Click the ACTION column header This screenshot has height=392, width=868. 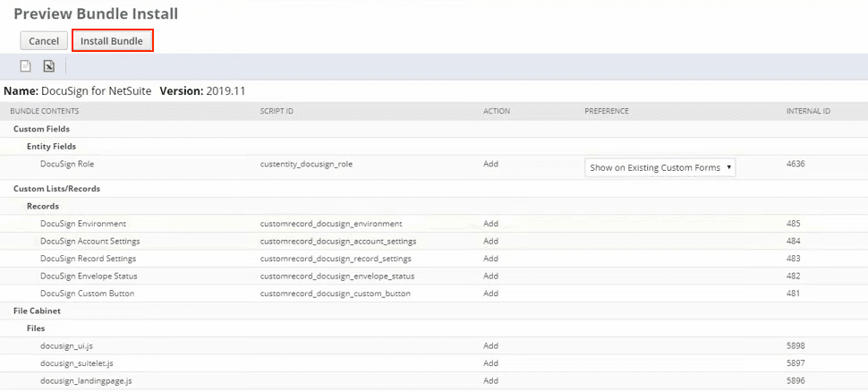pos(497,111)
